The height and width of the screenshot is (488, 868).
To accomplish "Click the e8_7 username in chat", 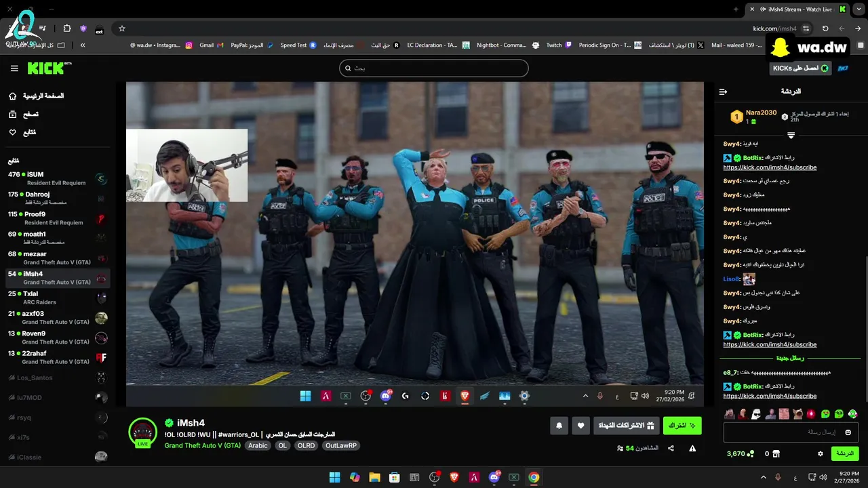I will pos(730,373).
